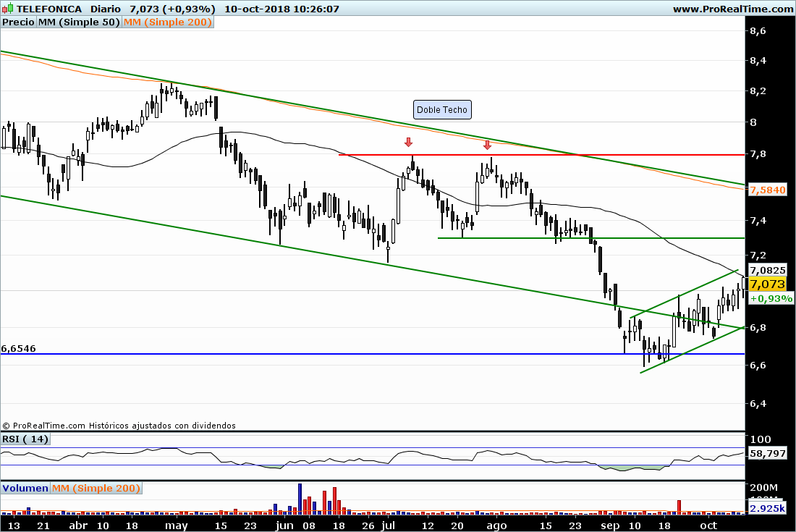The height and width of the screenshot is (532, 796).
Task: Select the MM (Simple 50) indicator label
Action: pyautogui.click(x=79, y=22)
